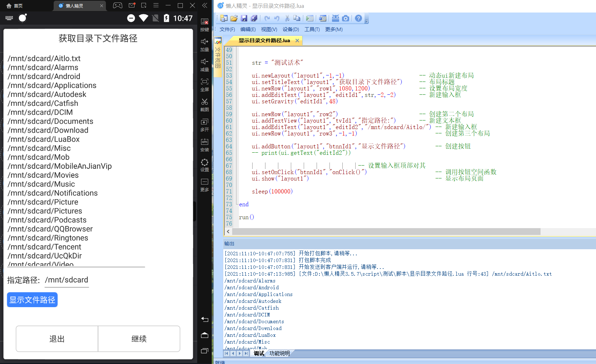596x364 pixels.
Task: Open the 编辑(E) menu
Action: point(248,29)
